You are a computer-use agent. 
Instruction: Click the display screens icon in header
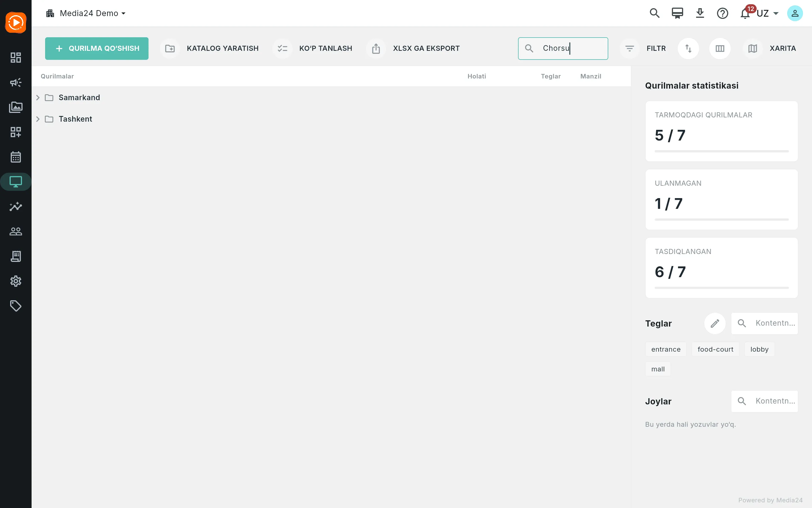click(x=678, y=14)
